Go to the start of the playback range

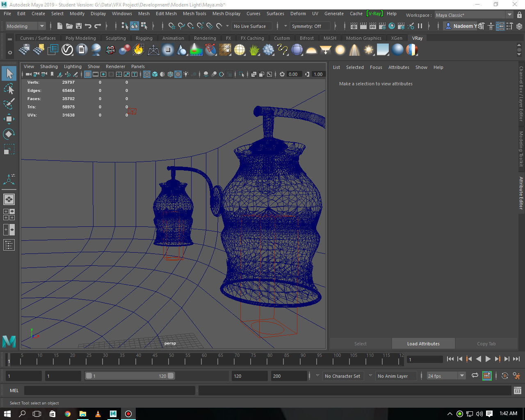[450, 359]
